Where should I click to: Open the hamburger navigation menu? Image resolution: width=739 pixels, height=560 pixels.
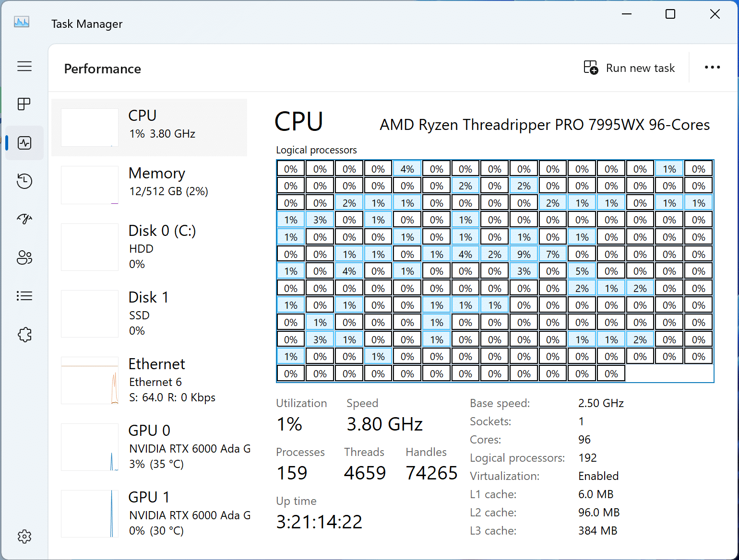tap(24, 66)
